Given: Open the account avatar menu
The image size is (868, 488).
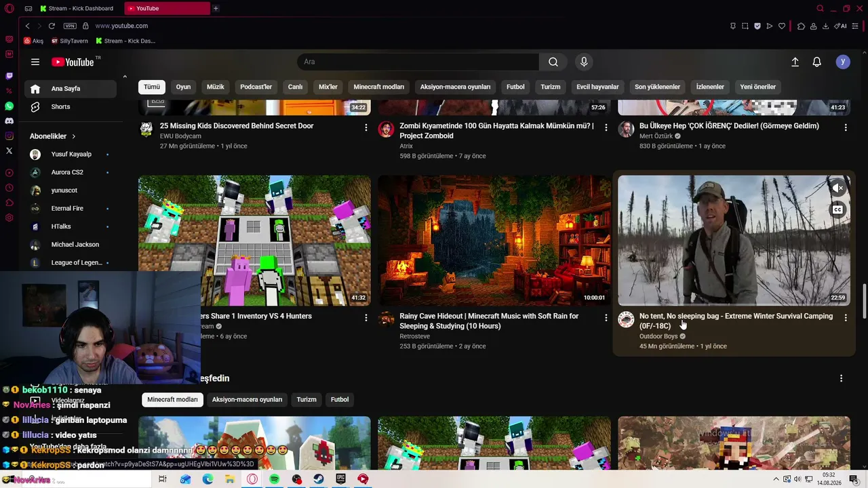Looking at the screenshot, I should point(843,62).
